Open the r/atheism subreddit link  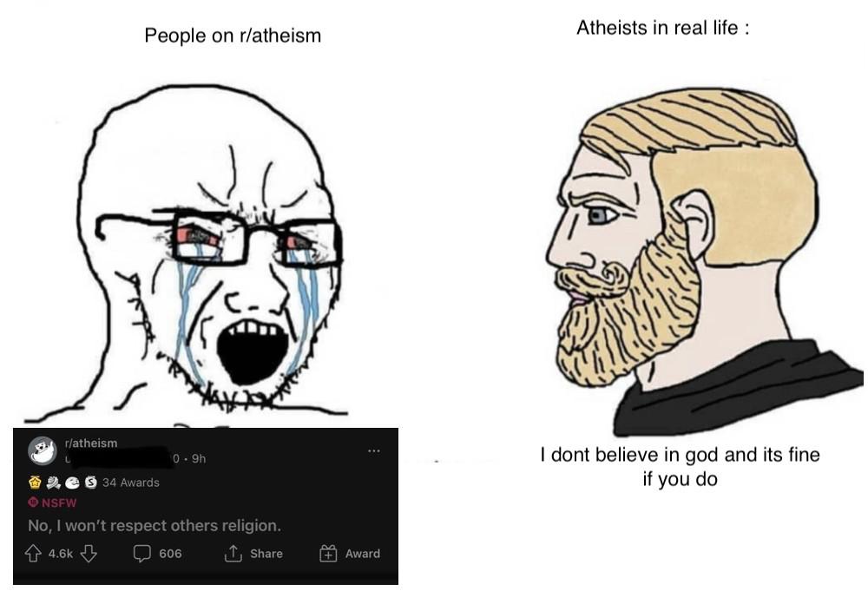click(91, 443)
